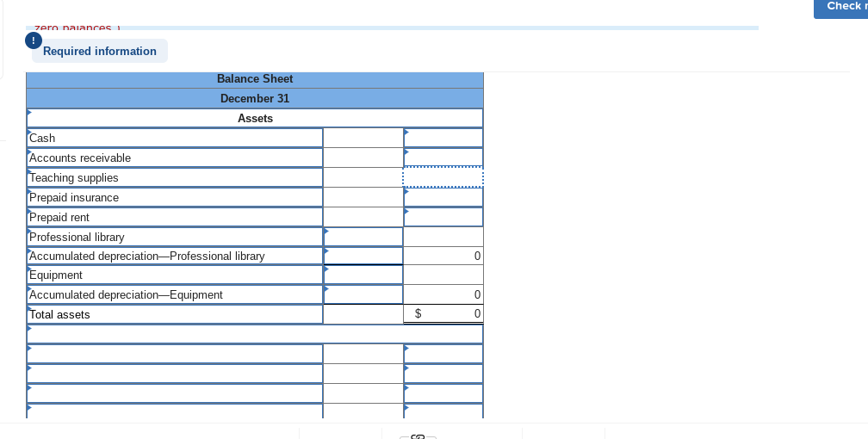The image size is (868, 439).
Task: Open the Prepaid rent dropdown cell
Action: (175, 217)
